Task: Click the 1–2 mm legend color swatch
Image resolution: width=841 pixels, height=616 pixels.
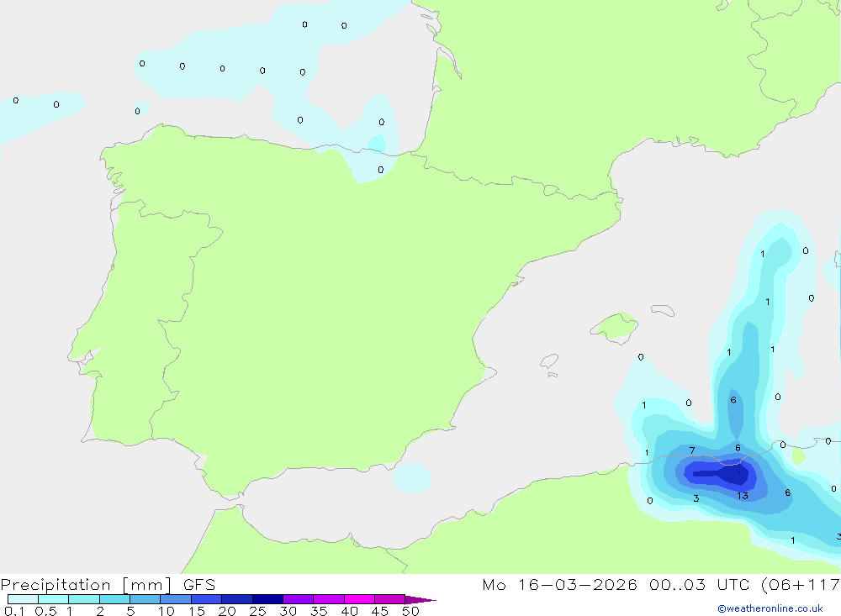Action: 84,599
